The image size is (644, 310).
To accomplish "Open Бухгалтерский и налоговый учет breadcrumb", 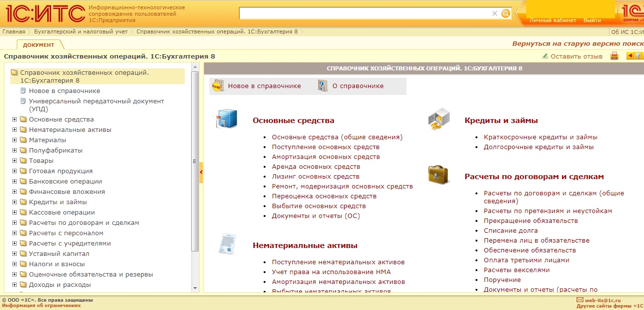I will tap(81, 32).
